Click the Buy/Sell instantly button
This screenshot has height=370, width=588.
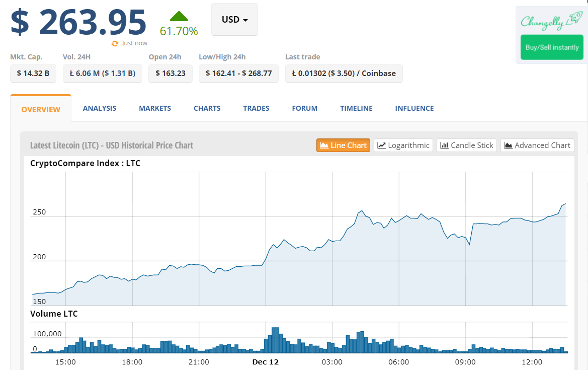[x=552, y=47]
